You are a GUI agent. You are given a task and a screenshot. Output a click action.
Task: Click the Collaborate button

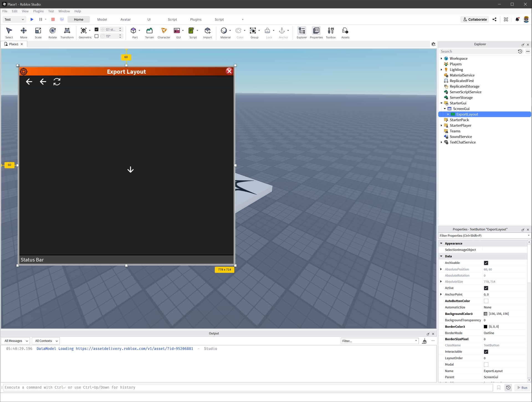pyautogui.click(x=475, y=19)
